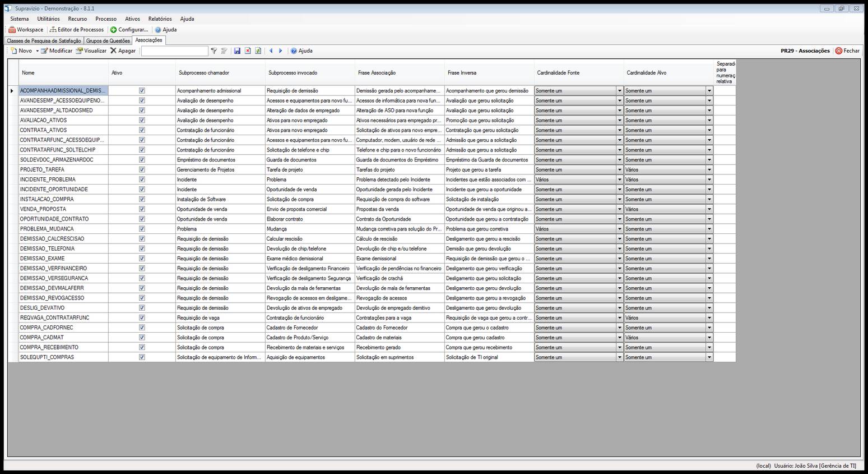This screenshot has width=868, height=474.
Task: Create a new record with Novo
Action: tap(22, 50)
